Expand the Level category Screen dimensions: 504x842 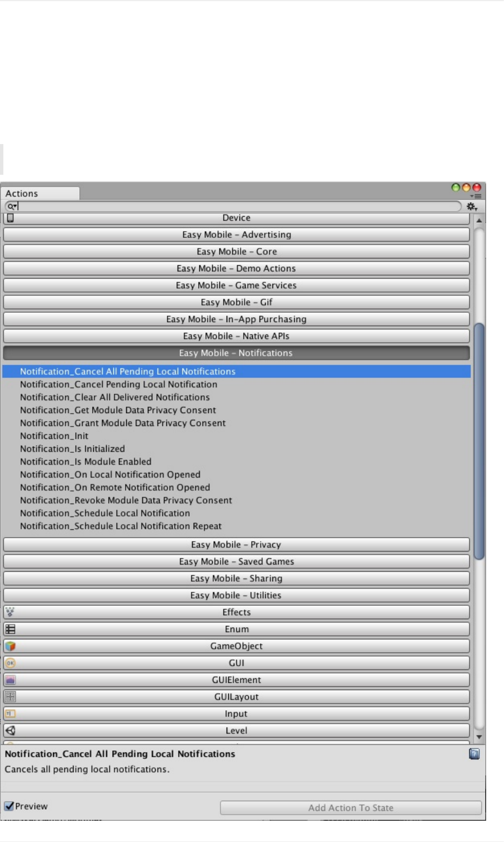pos(237,730)
